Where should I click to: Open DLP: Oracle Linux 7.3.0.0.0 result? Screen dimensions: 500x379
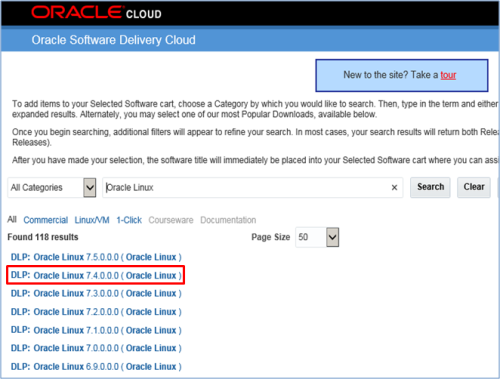pos(96,293)
